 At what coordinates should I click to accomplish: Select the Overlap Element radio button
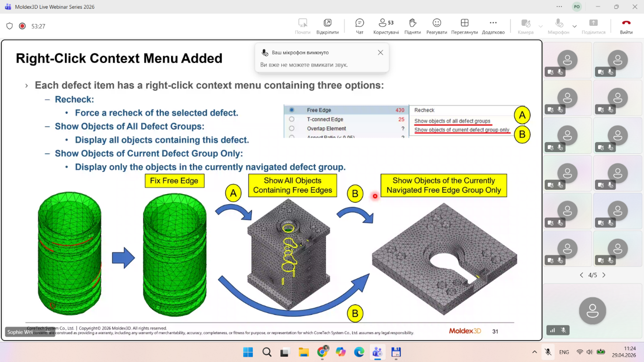pyautogui.click(x=292, y=129)
